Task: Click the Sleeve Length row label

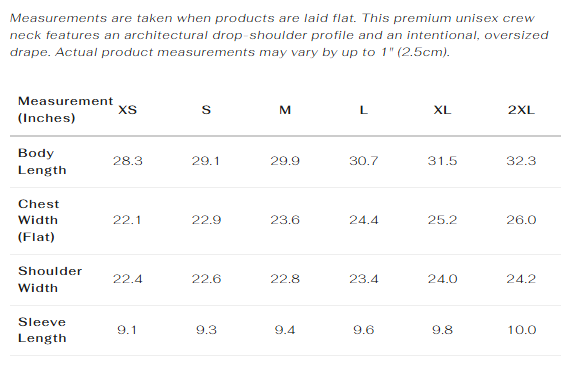Action: click(x=42, y=330)
